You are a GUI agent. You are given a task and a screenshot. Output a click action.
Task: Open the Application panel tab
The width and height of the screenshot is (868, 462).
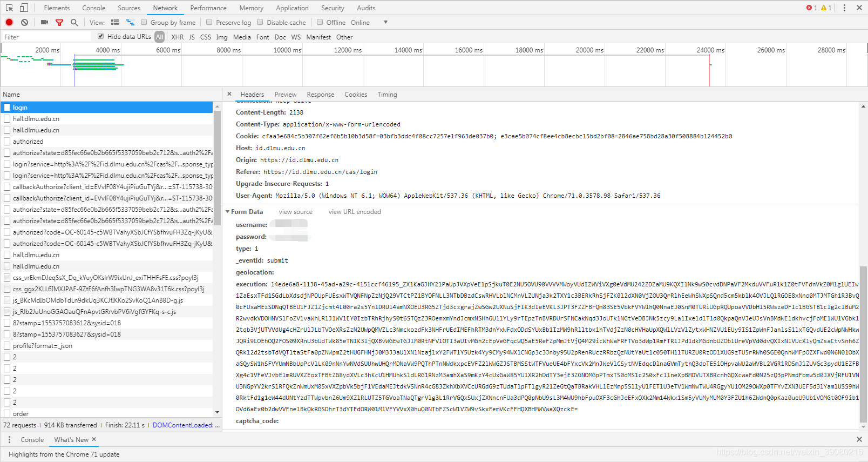[292, 8]
